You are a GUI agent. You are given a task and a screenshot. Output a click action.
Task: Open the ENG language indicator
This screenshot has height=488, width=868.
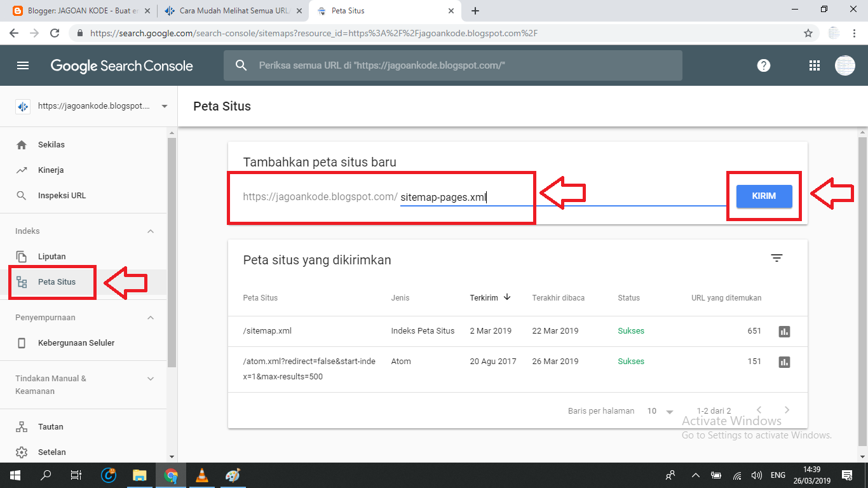click(x=778, y=475)
